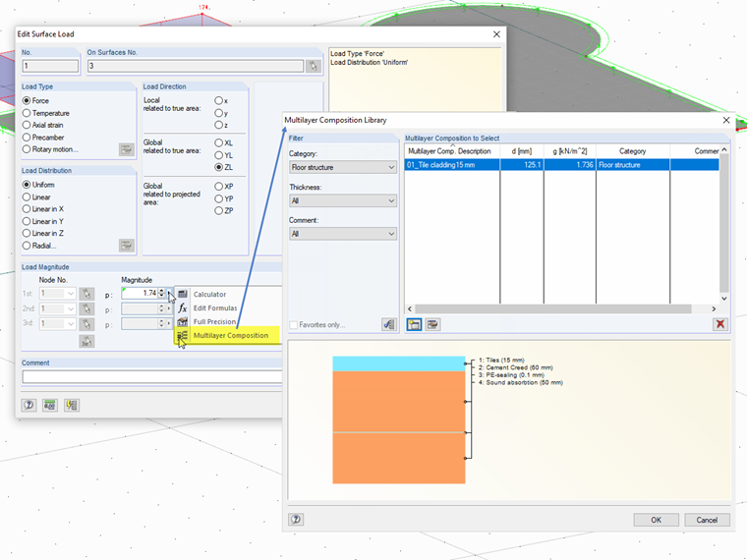Click the multilayer icon in the Edit Surface Load footer
747x560 pixels.
72,405
